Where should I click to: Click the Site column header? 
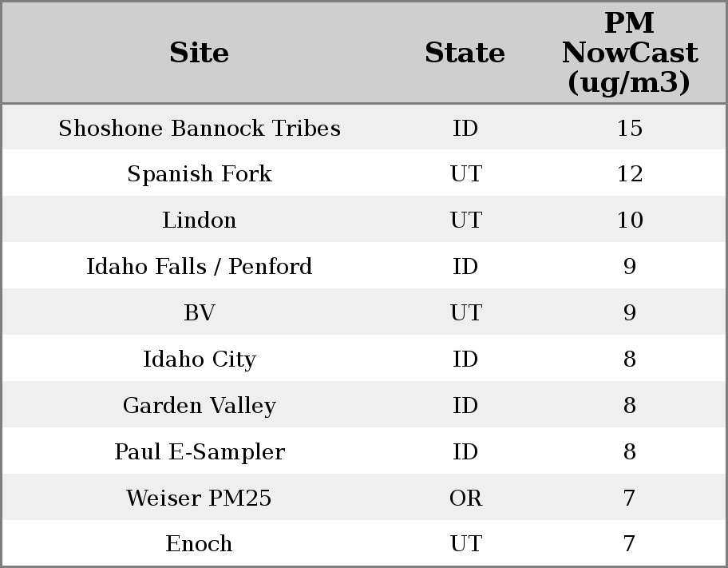(x=200, y=53)
